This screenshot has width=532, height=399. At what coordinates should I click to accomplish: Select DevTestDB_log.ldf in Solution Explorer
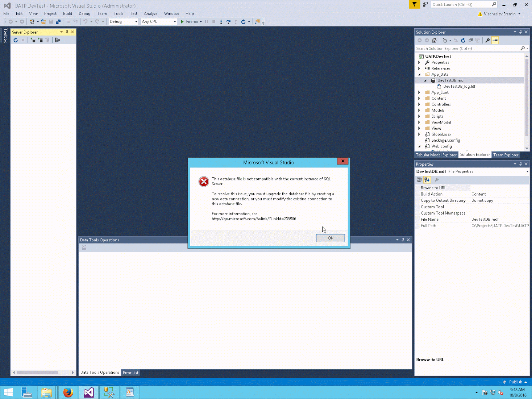click(x=459, y=87)
